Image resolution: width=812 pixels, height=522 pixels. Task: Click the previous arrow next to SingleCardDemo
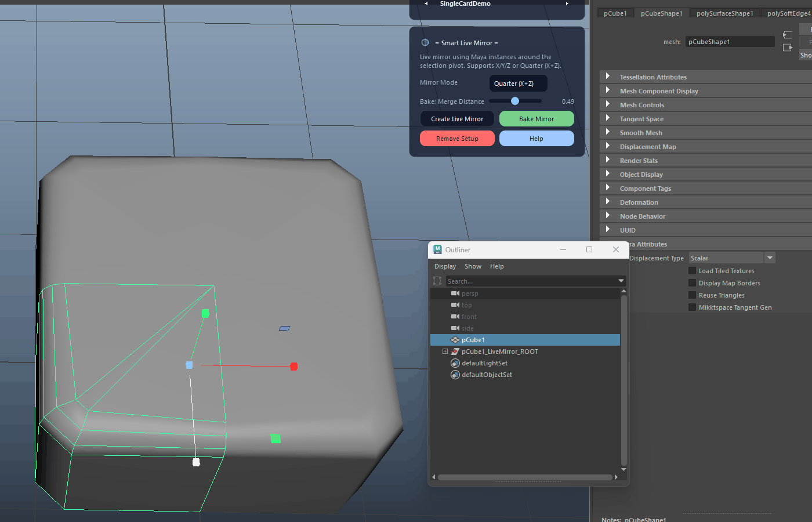point(426,3)
